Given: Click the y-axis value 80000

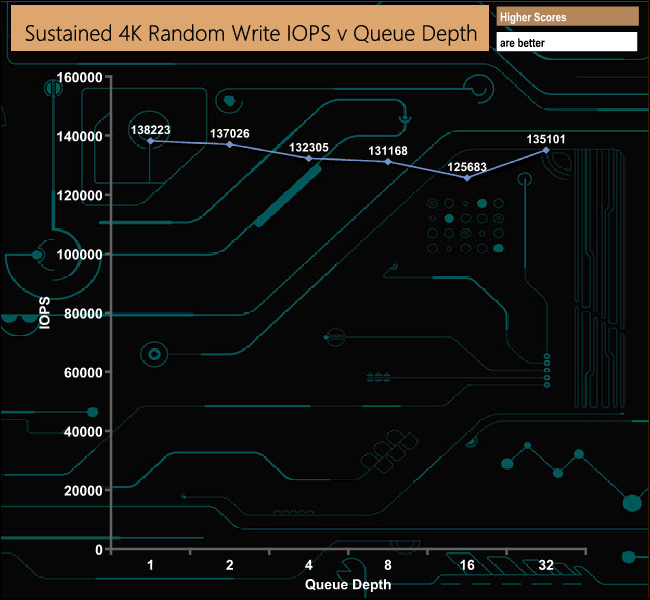Looking at the screenshot, I should click(83, 313).
